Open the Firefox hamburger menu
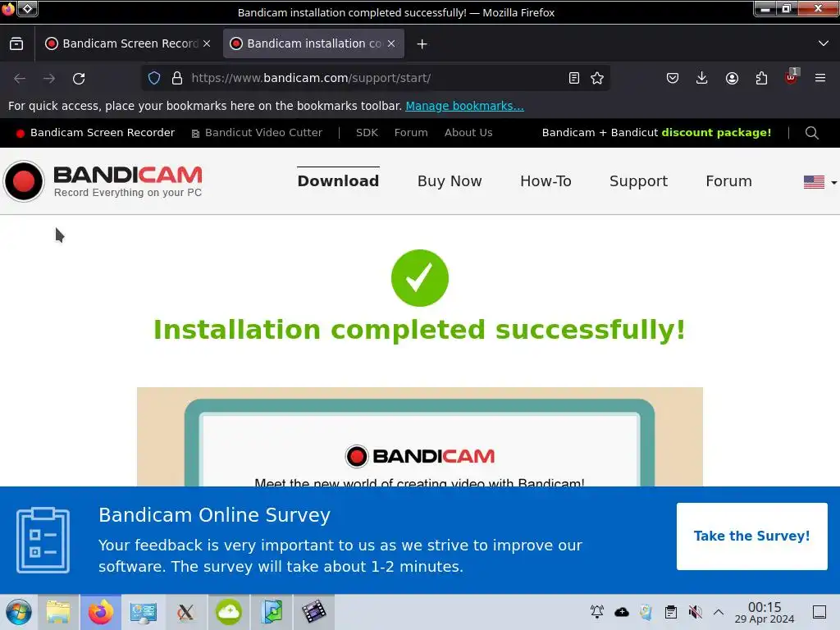This screenshot has height=630, width=840. tap(820, 78)
